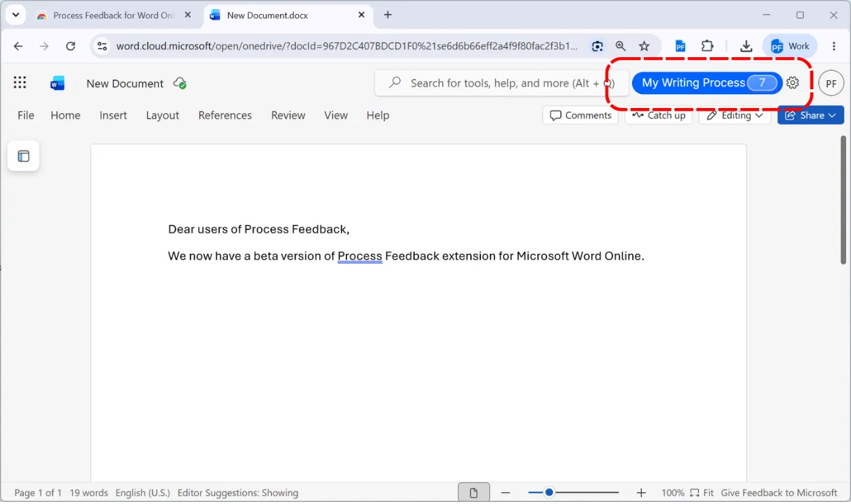Reload the page
Viewport: 851px width, 504px height.
[x=70, y=46]
